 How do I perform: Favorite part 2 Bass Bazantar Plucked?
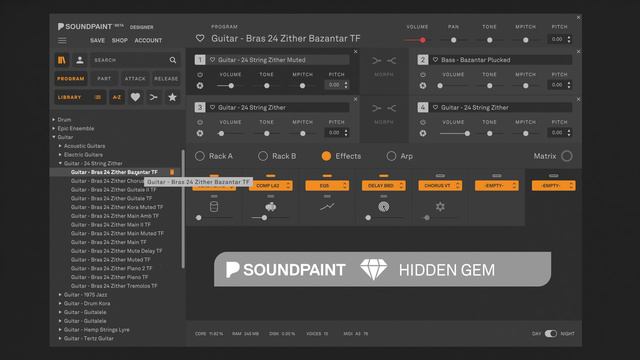pyautogui.click(x=435, y=60)
